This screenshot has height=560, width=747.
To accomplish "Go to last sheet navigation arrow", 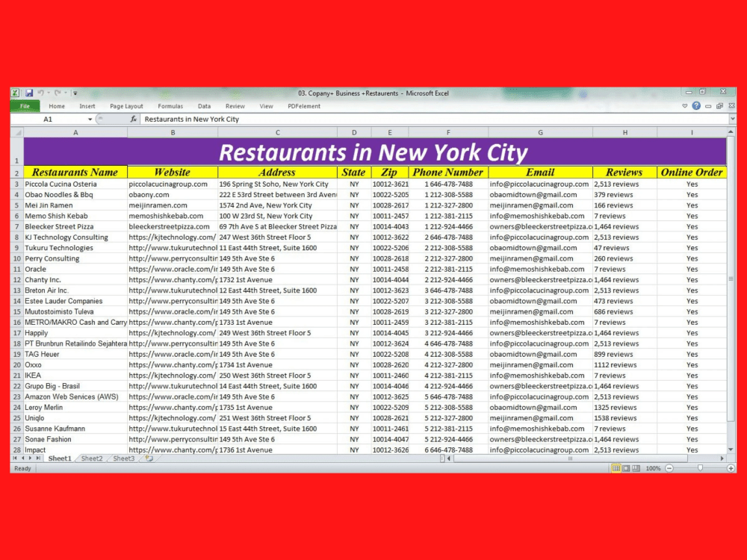I will [x=38, y=458].
